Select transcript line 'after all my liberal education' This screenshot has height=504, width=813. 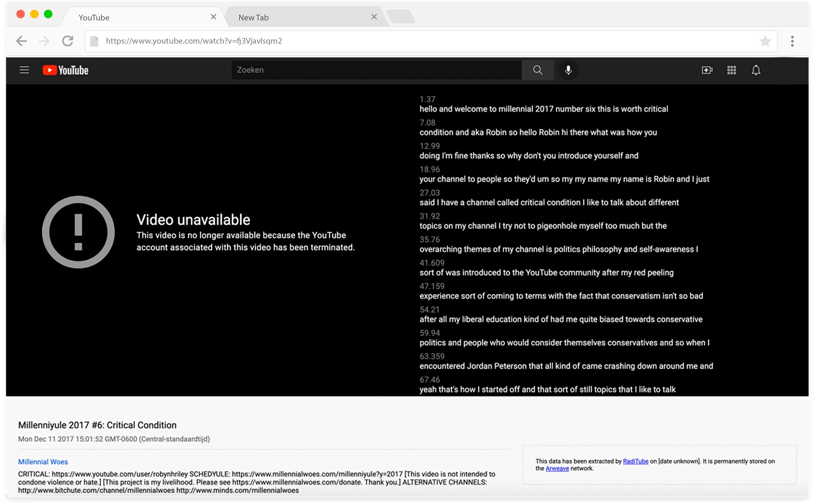[561, 319]
